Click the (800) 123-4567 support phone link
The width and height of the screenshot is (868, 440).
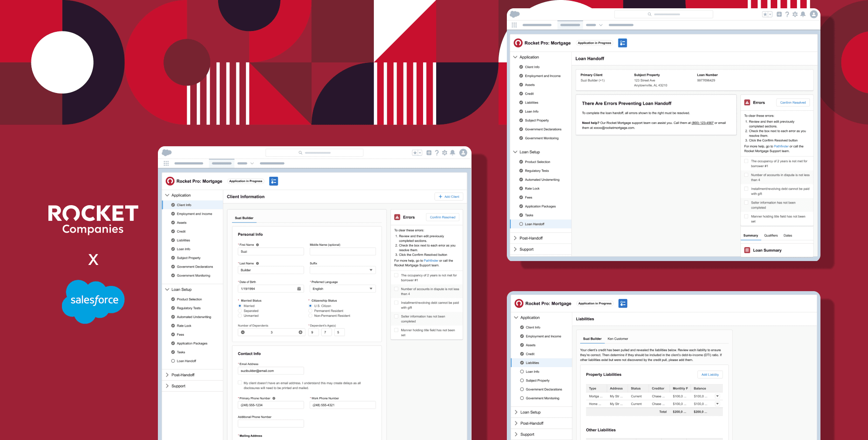[x=702, y=123]
